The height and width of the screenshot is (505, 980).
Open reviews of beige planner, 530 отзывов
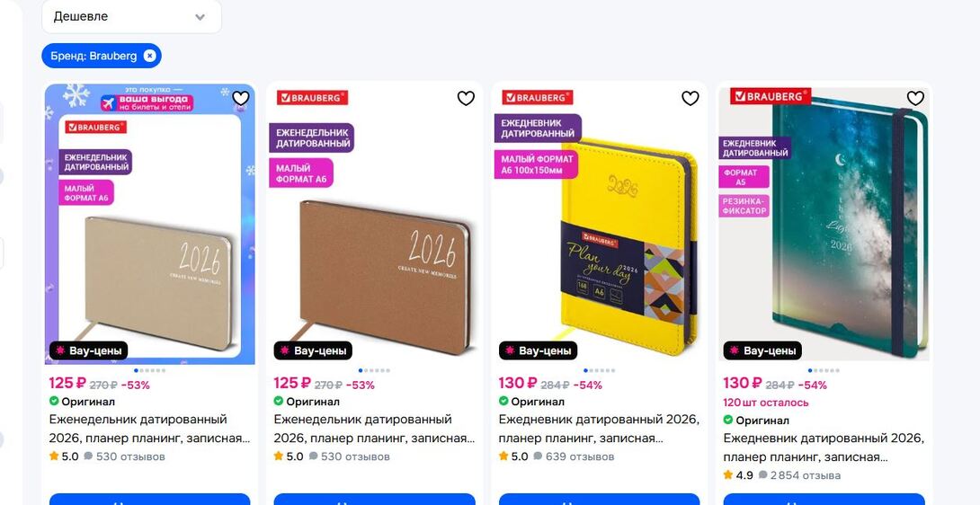click(x=124, y=456)
